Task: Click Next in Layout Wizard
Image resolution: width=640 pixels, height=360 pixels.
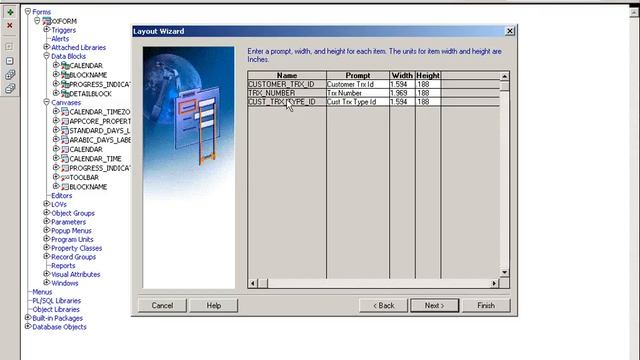Action: pyautogui.click(x=434, y=305)
